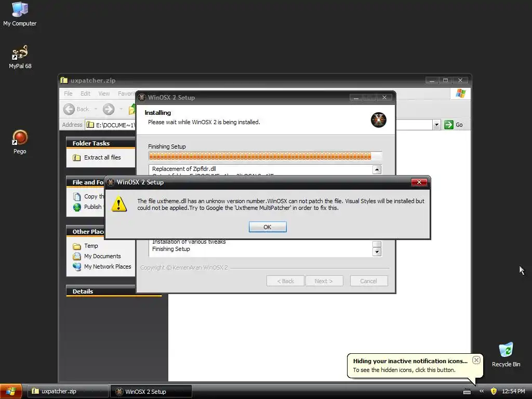Select 'Installation of various tweaks' log entry

pyautogui.click(x=189, y=242)
